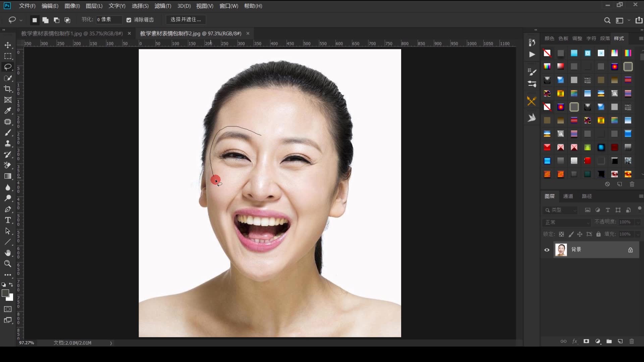Viewport: 644px width, 362px height.
Task: Switch to 教学素材表情包制作1.jpg document tab
Action: [72, 34]
